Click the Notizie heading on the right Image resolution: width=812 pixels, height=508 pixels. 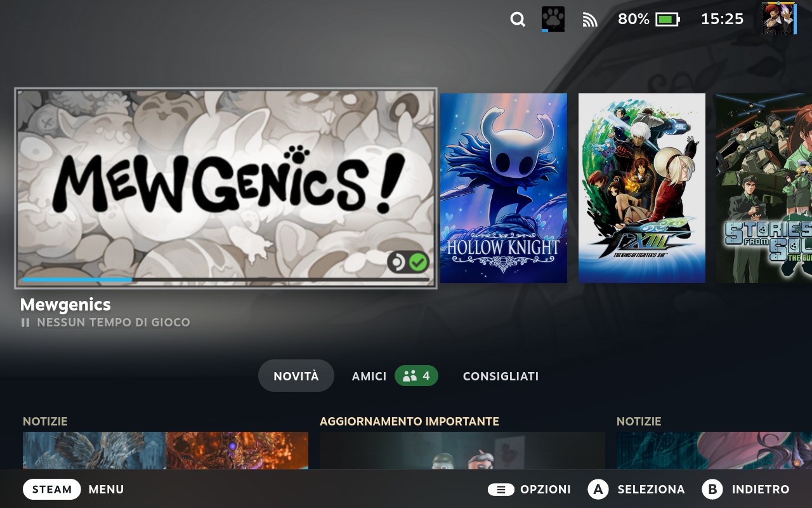coord(639,422)
